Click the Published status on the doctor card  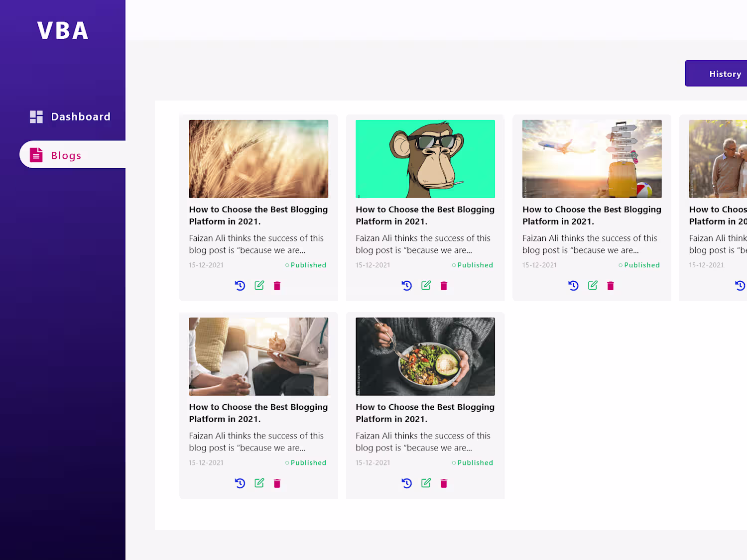point(306,463)
